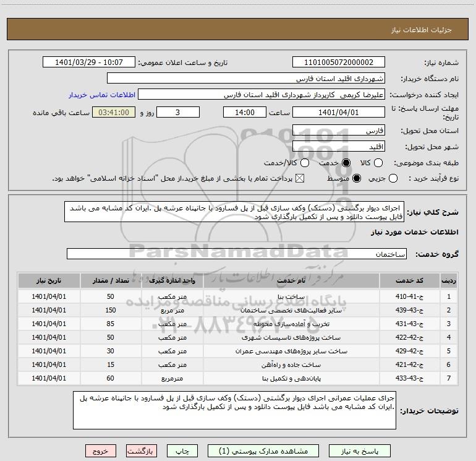Click سایر فعالیت‌های تخصصی ساختمان row name

pos(291,310)
